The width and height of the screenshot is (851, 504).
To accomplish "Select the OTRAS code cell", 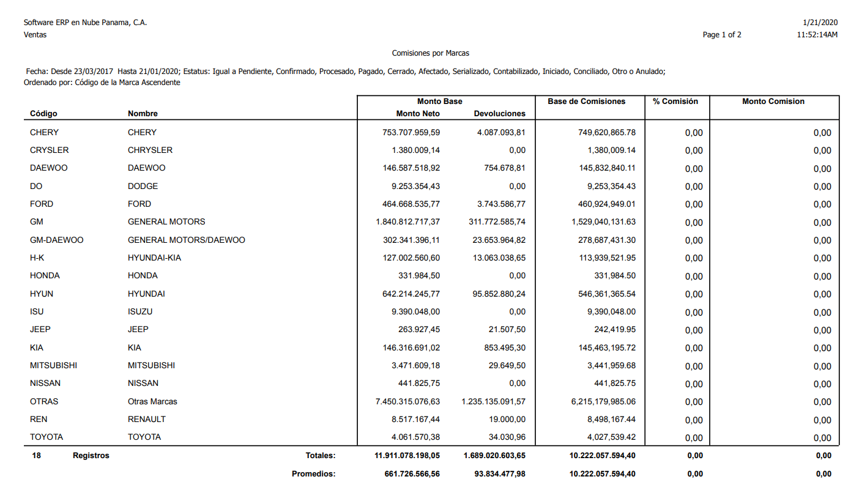I will [x=44, y=402].
